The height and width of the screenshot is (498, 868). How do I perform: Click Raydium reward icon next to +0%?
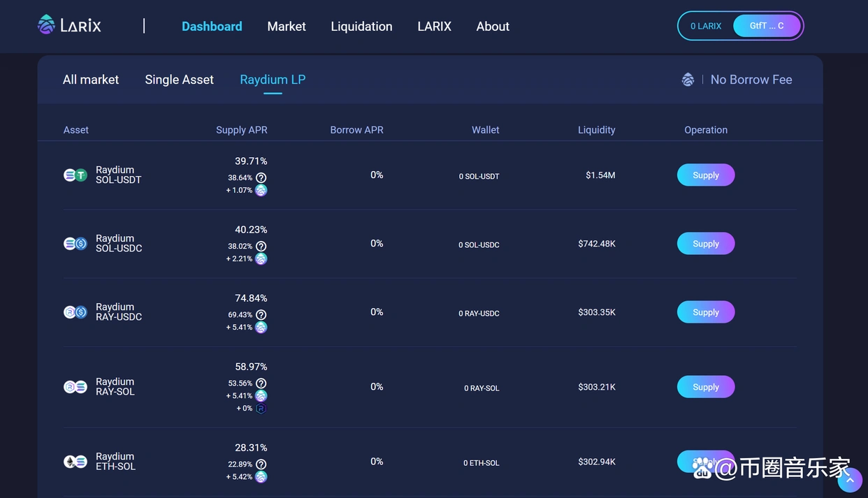point(261,409)
